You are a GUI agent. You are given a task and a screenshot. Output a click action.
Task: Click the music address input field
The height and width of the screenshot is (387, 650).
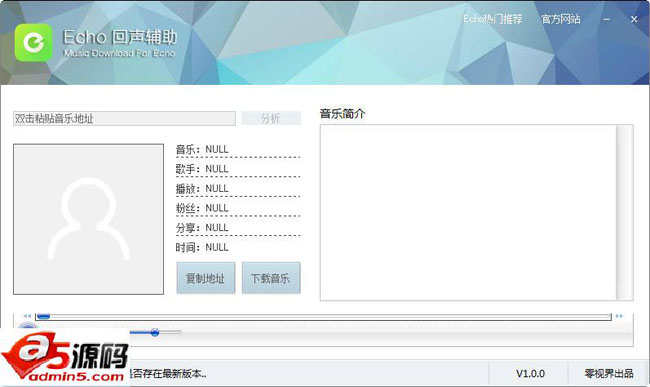click(124, 119)
